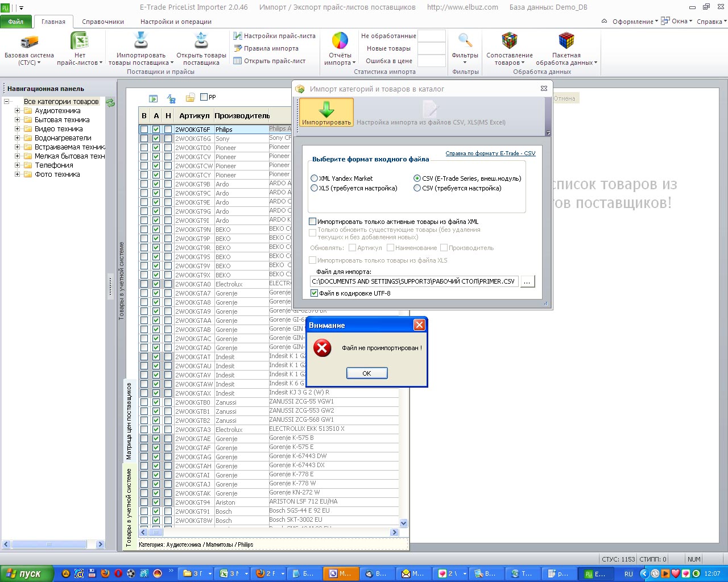Click the vertical scrollbar down arrow of product table
The image size is (728, 582).
[404, 523]
